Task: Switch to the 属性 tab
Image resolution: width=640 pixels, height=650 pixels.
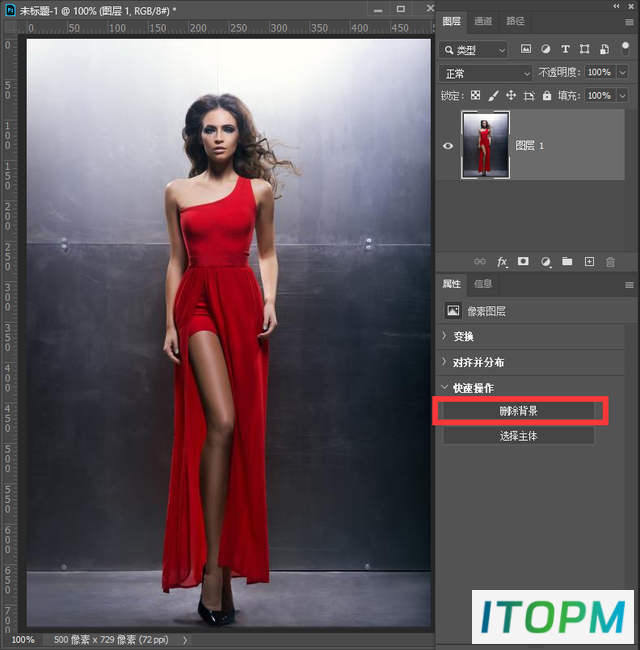Action: pyautogui.click(x=451, y=284)
